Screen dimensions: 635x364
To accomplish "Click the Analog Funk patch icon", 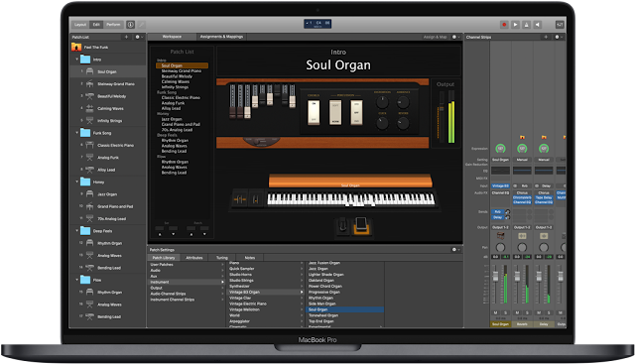I will 89,158.
